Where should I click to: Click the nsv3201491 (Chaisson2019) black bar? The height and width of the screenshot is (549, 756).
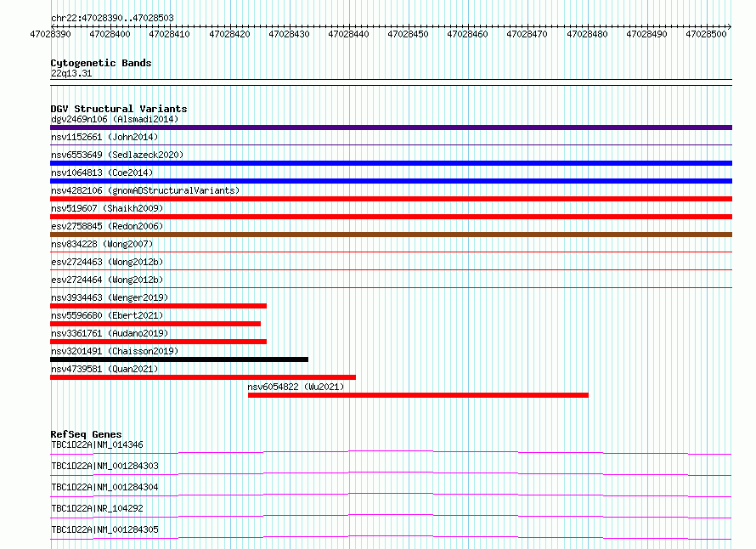click(x=179, y=359)
